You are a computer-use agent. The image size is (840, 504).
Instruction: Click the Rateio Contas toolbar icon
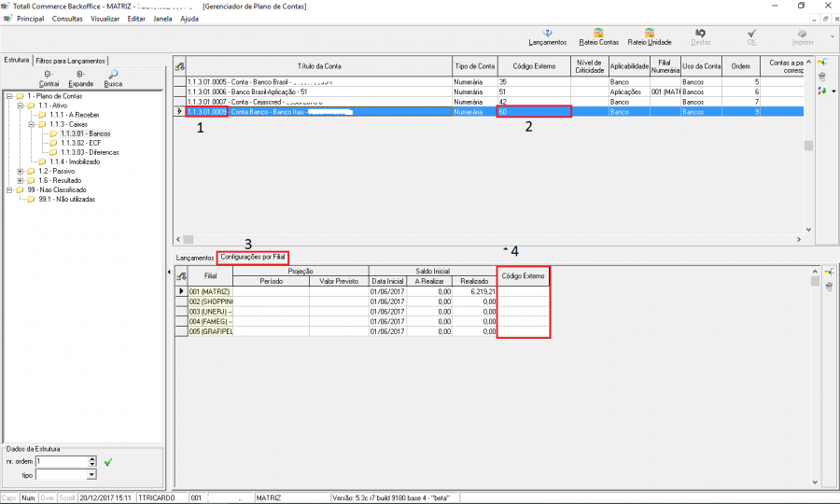[x=598, y=36]
